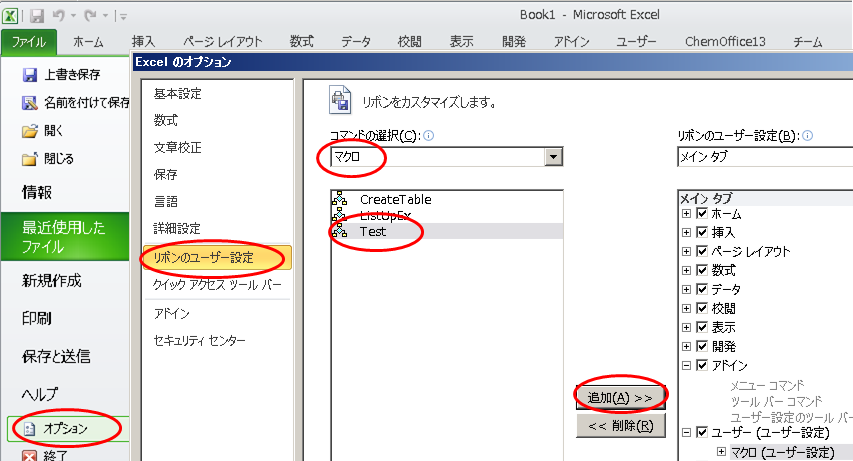This screenshot has height=461, width=853.
Task: Open the コマンドの選択 dropdown arrow
Action: click(553, 157)
